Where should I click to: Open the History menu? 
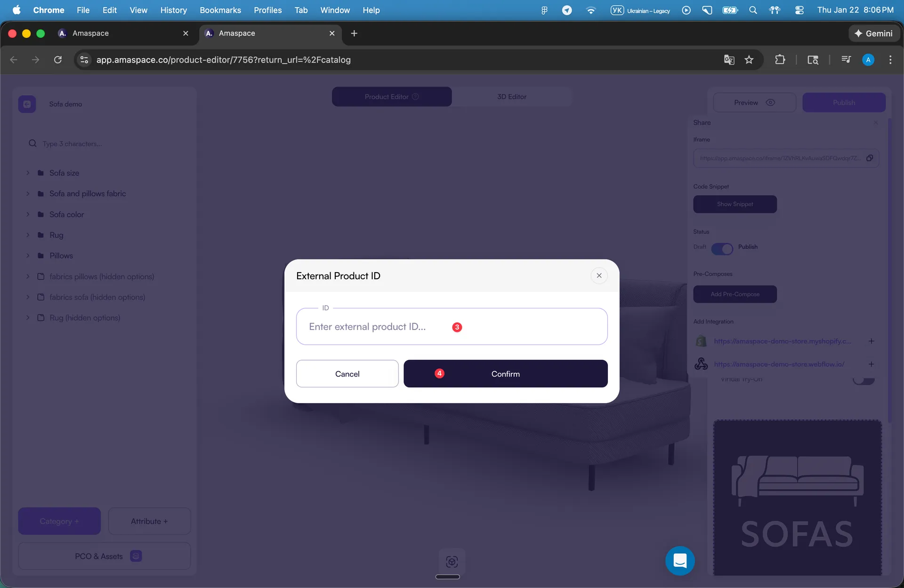pos(173,10)
